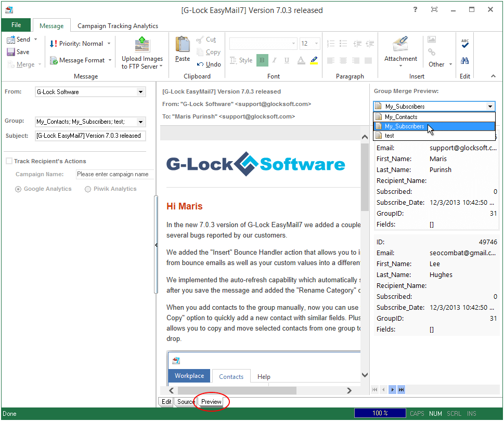Click the numbered list icon
The width and height of the screenshot is (504, 421).
pos(331,43)
